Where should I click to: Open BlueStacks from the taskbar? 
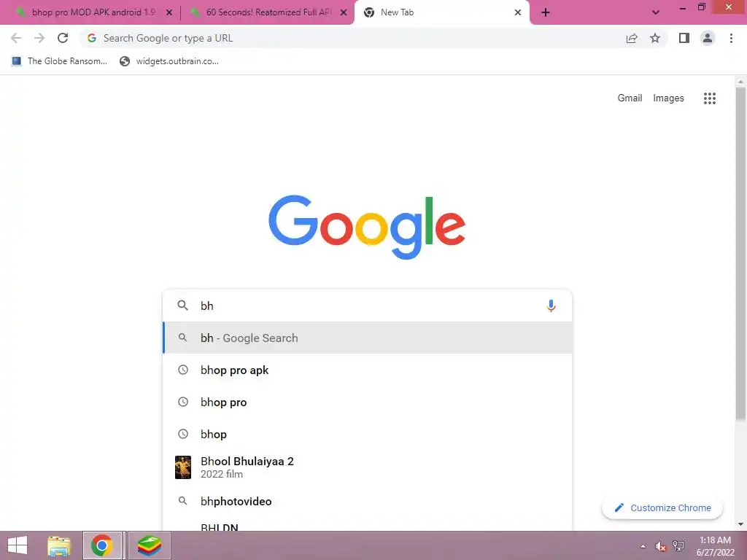click(150, 545)
